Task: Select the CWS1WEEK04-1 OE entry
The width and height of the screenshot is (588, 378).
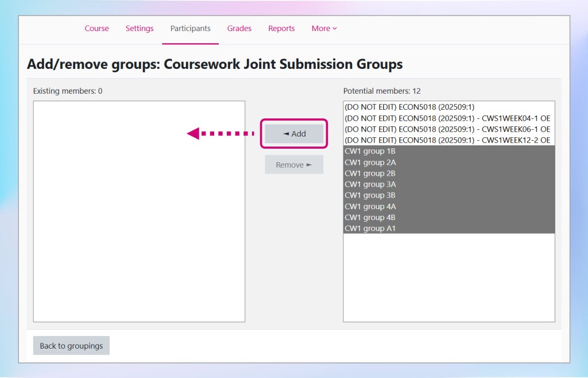Action: pyautogui.click(x=448, y=118)
